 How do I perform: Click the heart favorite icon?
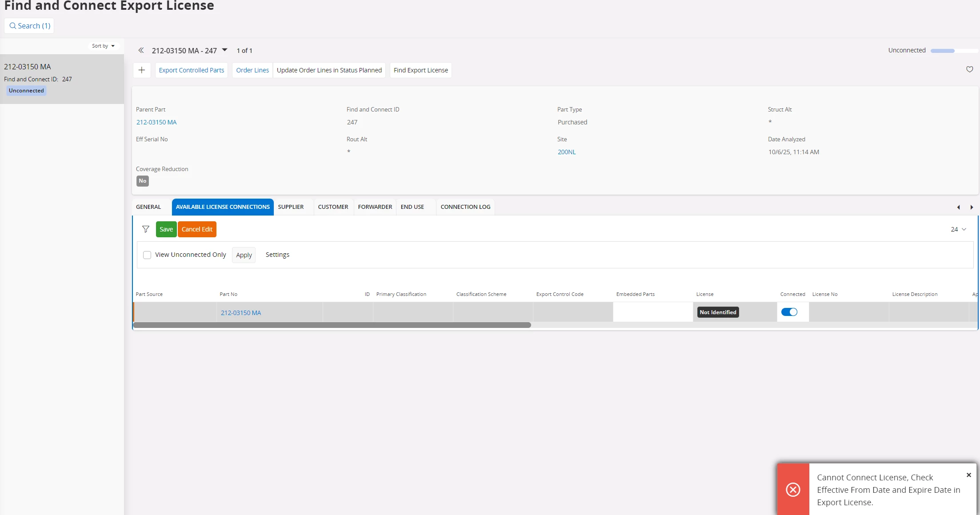coord(969,69)
